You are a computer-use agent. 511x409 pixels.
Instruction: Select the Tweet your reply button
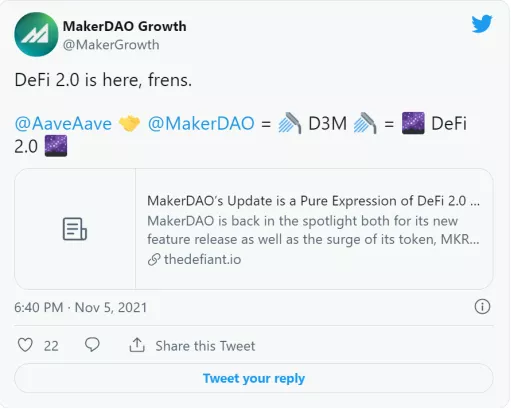coord(254,378)
